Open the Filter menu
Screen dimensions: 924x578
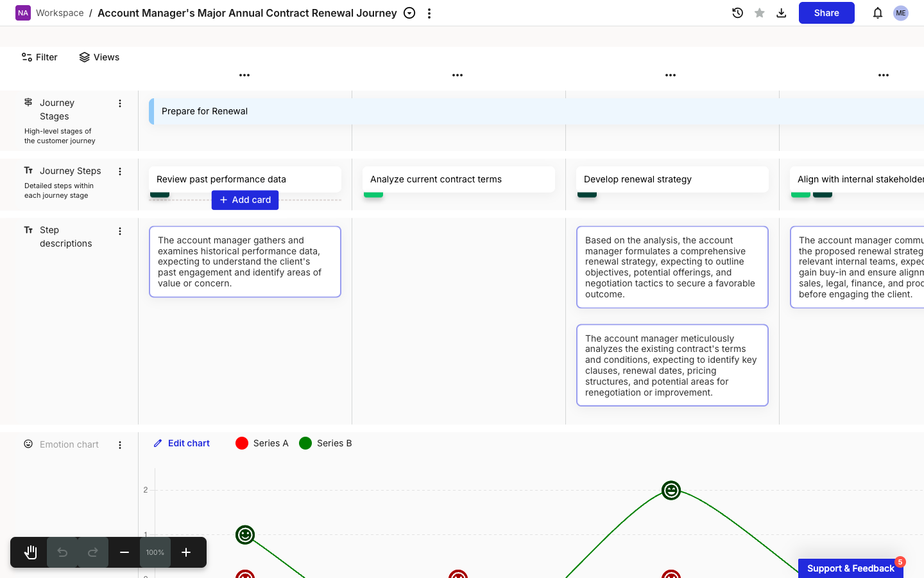39,57
